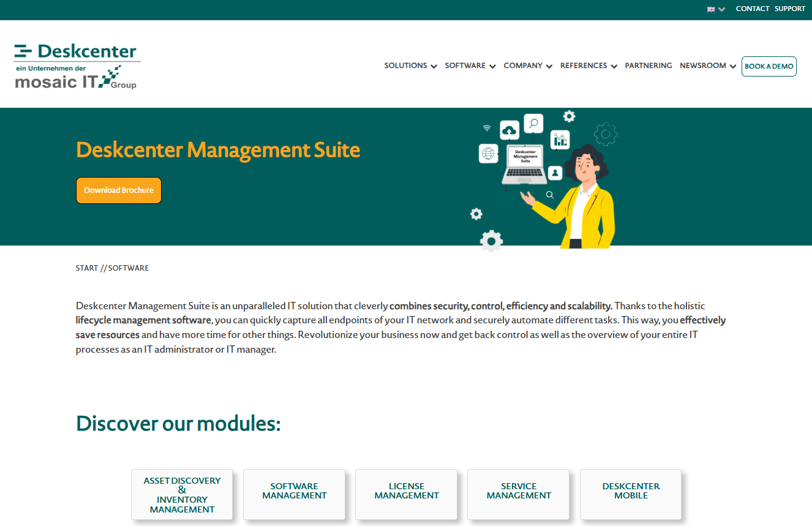The height and width of the screenshot is (526, 812).
Task: Expand the Software dropdown menu
Action: coord(470,66)
